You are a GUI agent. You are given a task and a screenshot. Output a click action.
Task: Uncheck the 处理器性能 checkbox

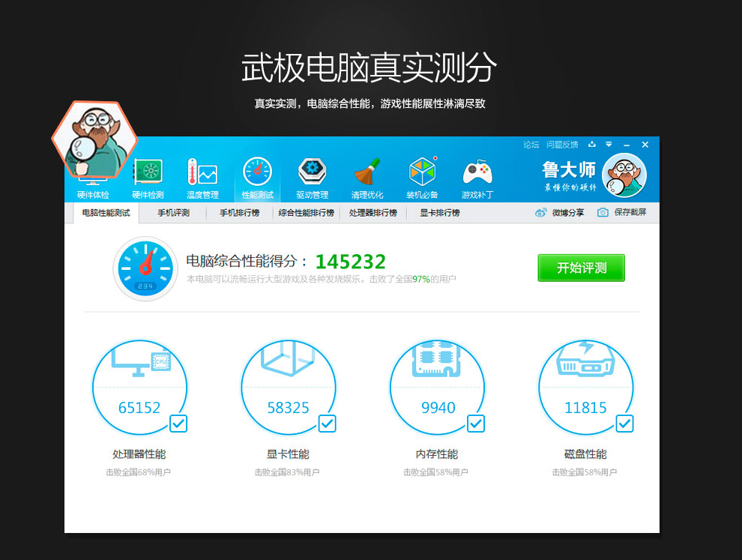[x=178, y=424]
